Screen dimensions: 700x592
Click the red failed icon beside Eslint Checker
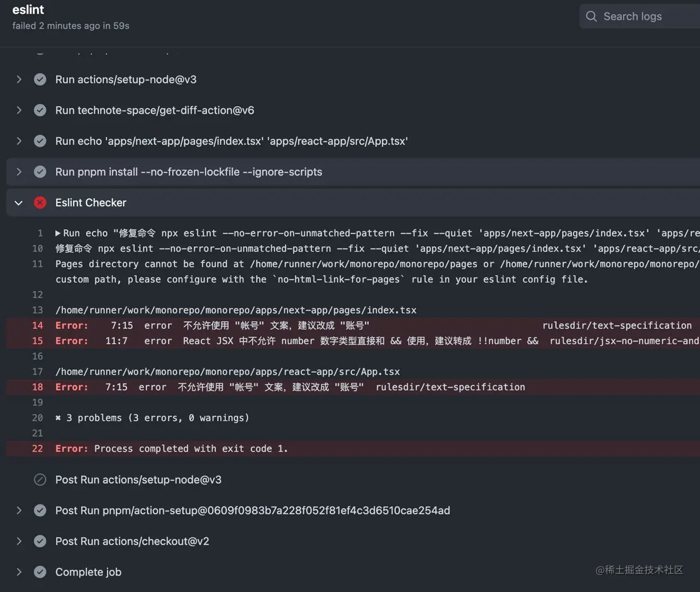(x=40, y=202)
